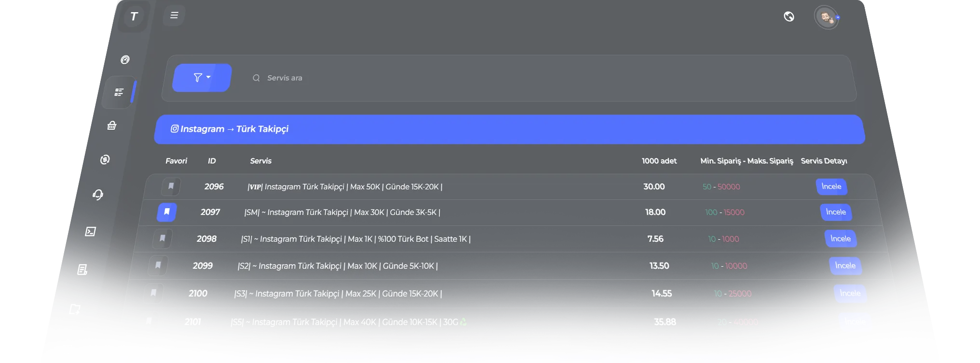980x363 pixels.
Task: Click the price 7.56
Action: click(655, 239)
